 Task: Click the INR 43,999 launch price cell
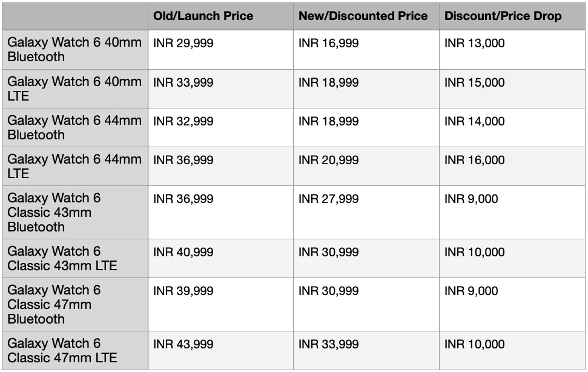183,344
